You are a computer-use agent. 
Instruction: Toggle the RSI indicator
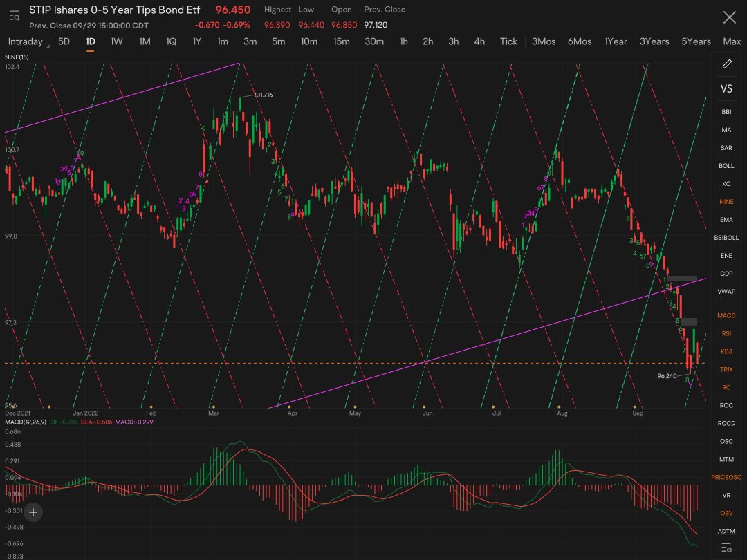click(x=726, y=333)
